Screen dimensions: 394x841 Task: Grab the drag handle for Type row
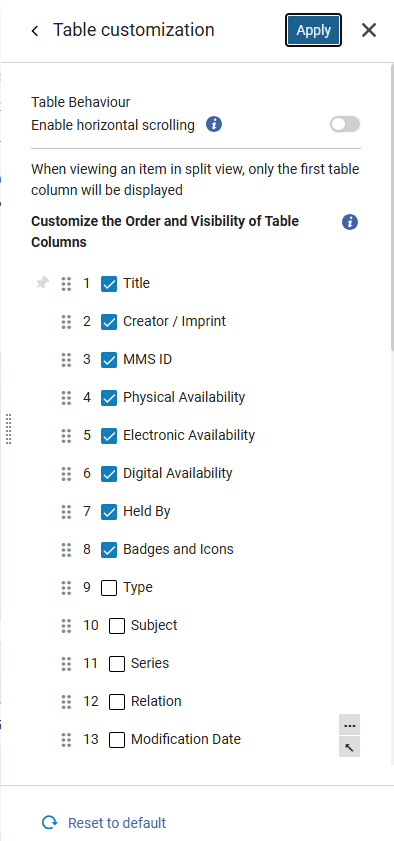tap(66, 588)
